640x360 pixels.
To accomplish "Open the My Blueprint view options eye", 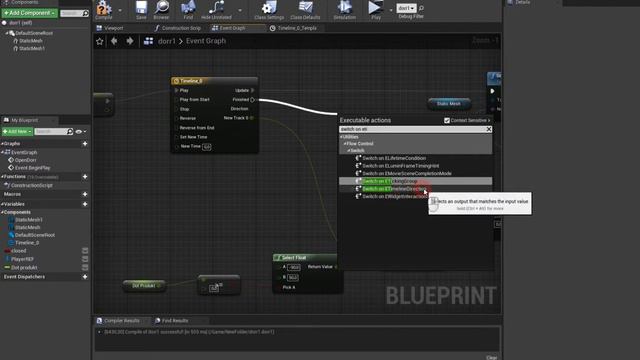I will pyautogui.click(x=79, y=131).
